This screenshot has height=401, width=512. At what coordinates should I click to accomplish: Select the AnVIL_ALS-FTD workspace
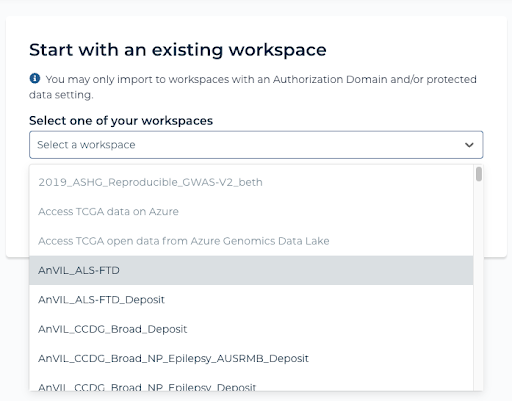[251, 270]
